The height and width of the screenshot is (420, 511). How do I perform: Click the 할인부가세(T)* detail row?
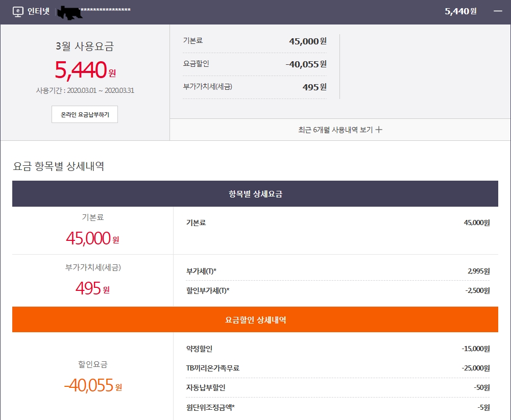[338, 290]
